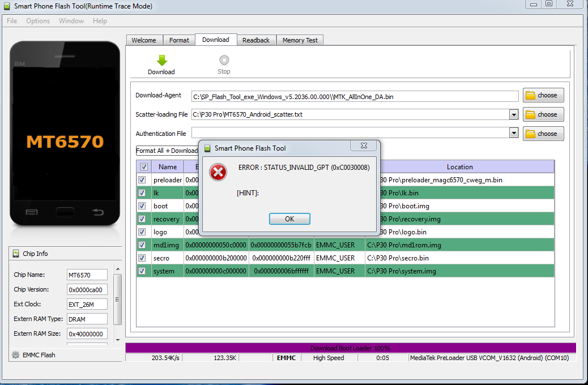
Task: Switch to the Readback tab
Action: point(256,40)
